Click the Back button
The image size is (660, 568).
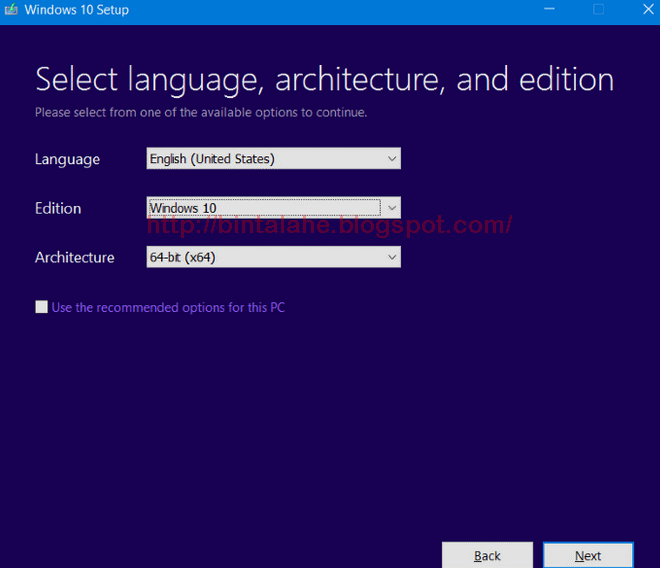(x=487, y=555)
